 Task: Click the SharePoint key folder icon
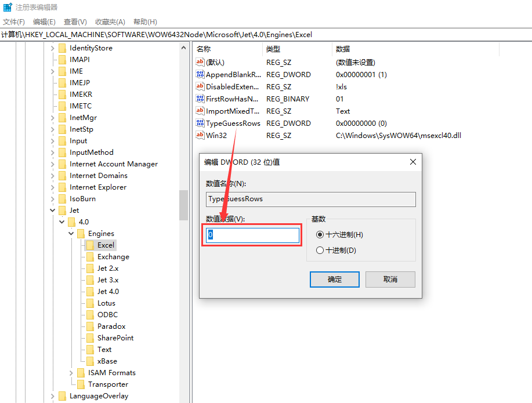tap(91, 338)
